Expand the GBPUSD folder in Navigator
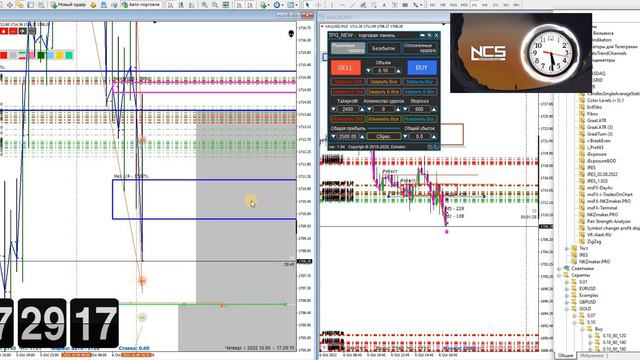Viewport: 640px width, 360px height. coord(567,302)
